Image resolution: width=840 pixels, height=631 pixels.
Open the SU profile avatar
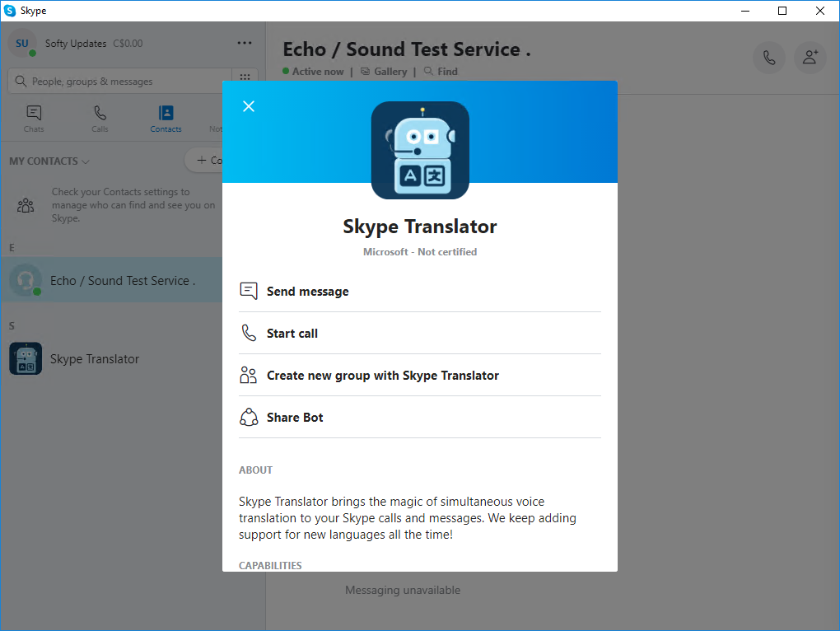[22, 44]
